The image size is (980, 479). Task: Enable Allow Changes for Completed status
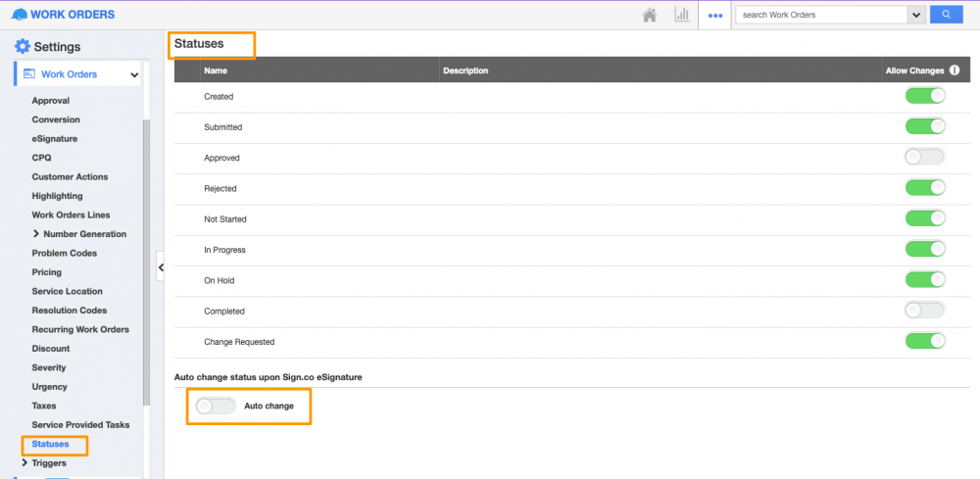[924, 311]
